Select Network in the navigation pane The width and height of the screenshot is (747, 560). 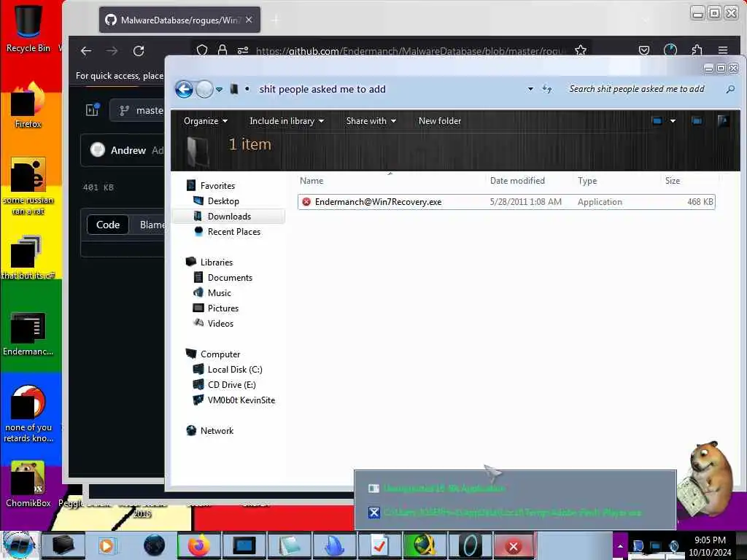tap(217, 431)
